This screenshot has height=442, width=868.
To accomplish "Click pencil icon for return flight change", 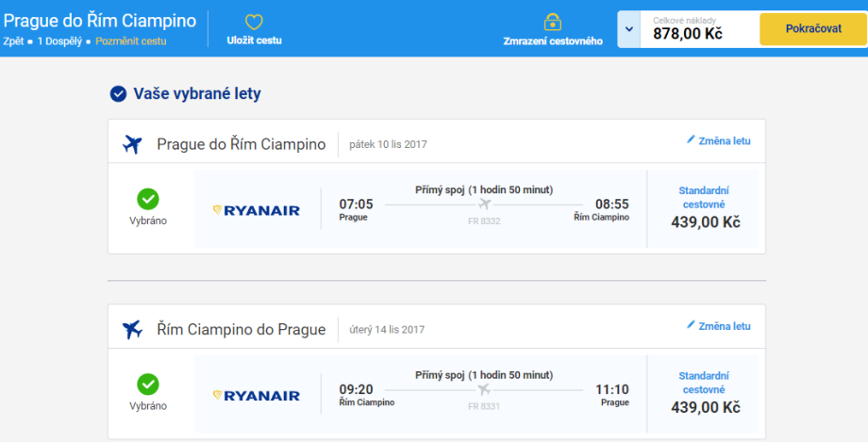I will (691, 325).
